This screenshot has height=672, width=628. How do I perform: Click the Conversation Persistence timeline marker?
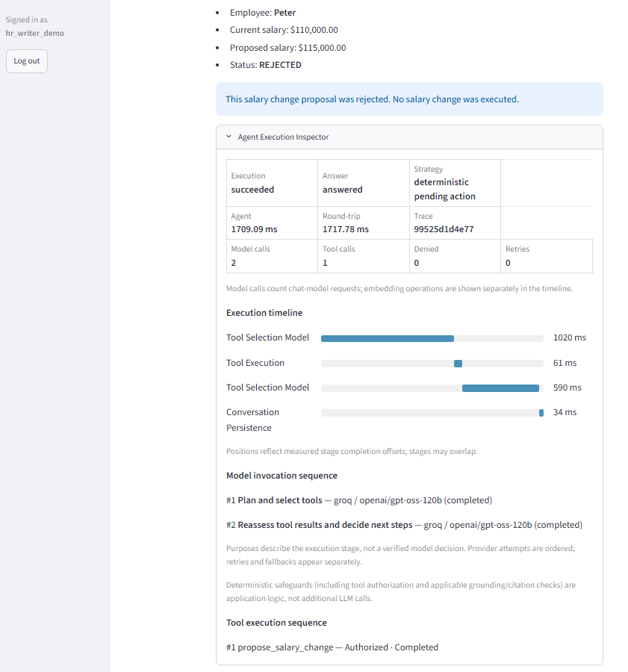click(541, 413)
